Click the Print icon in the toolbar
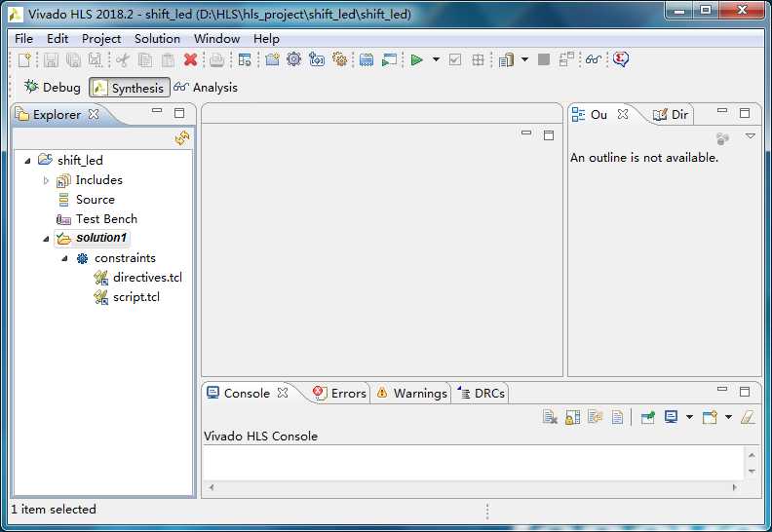772x532 pixels. (x=216, y=59)
